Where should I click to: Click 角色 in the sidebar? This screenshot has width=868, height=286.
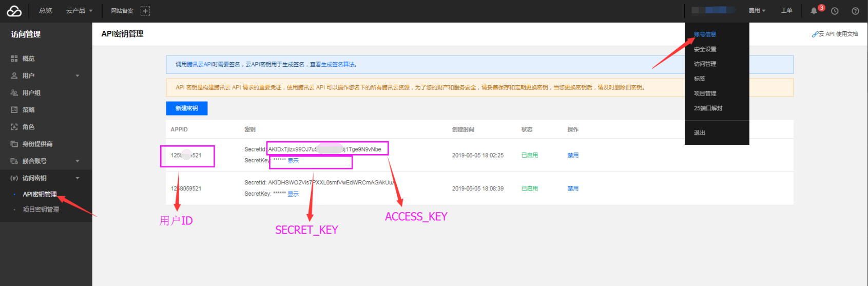(28, 127)
